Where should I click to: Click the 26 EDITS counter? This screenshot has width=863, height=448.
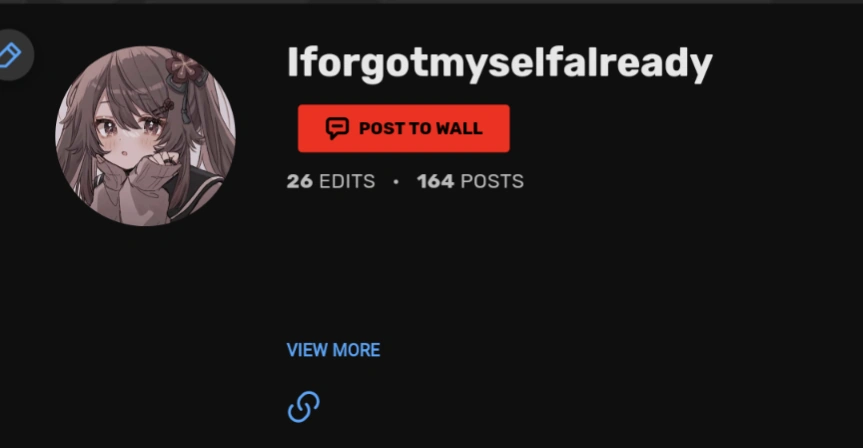tap(331, 181)
